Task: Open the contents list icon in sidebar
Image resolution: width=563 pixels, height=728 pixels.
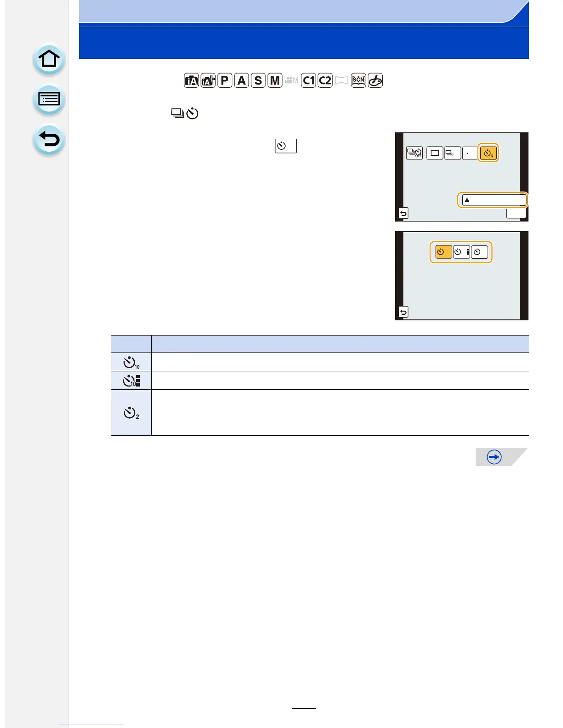Action: click(49, 99)
